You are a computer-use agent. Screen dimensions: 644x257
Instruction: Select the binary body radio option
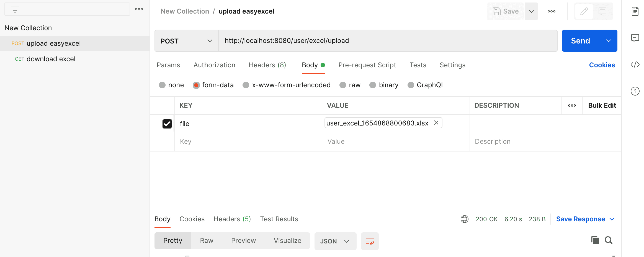pos(373,85)
